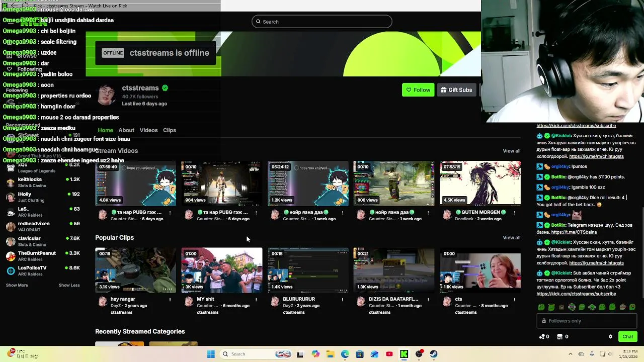Open redheadvixen channel in sidebar

tap(43, 226)
